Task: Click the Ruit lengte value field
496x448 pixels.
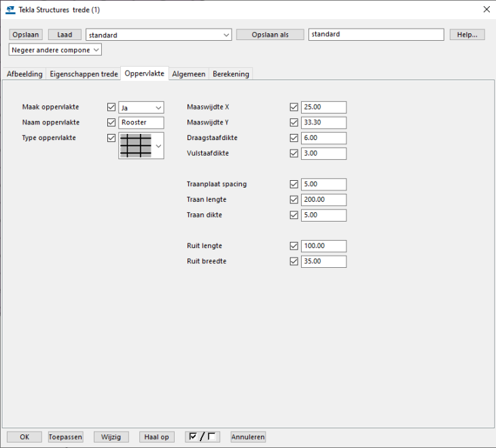Action: click(x=323, y=246)
